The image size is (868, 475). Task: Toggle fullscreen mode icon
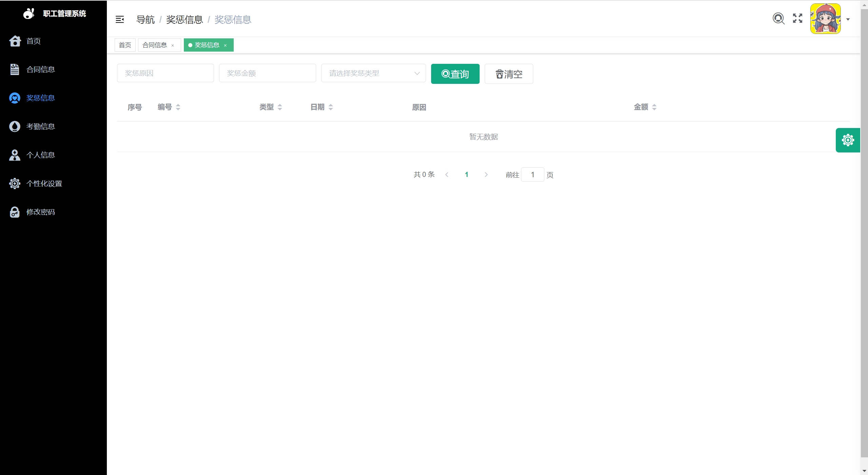797,18
